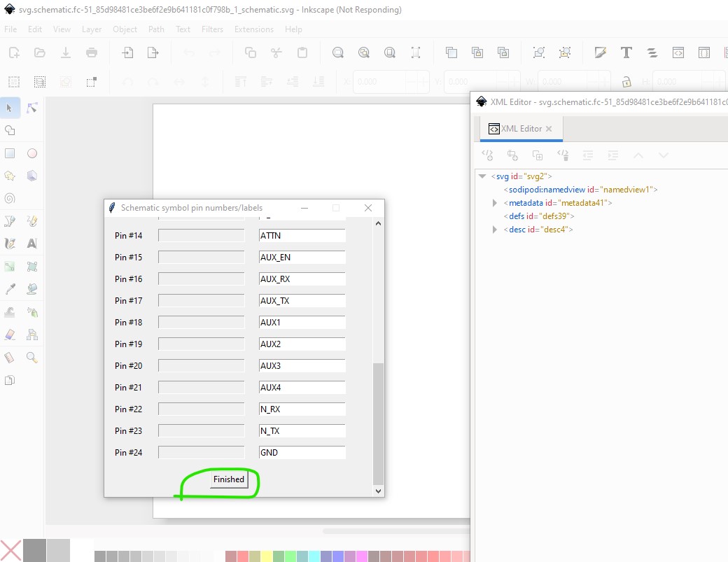
Task: Select the Dropper color picker tool
Action: [x=10, y=289]
